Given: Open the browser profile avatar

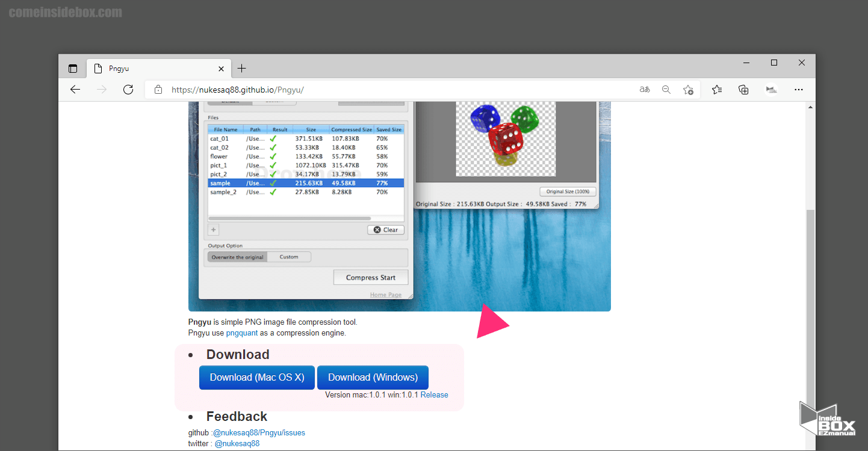Looking at the screenshot, I should [771, 90].
